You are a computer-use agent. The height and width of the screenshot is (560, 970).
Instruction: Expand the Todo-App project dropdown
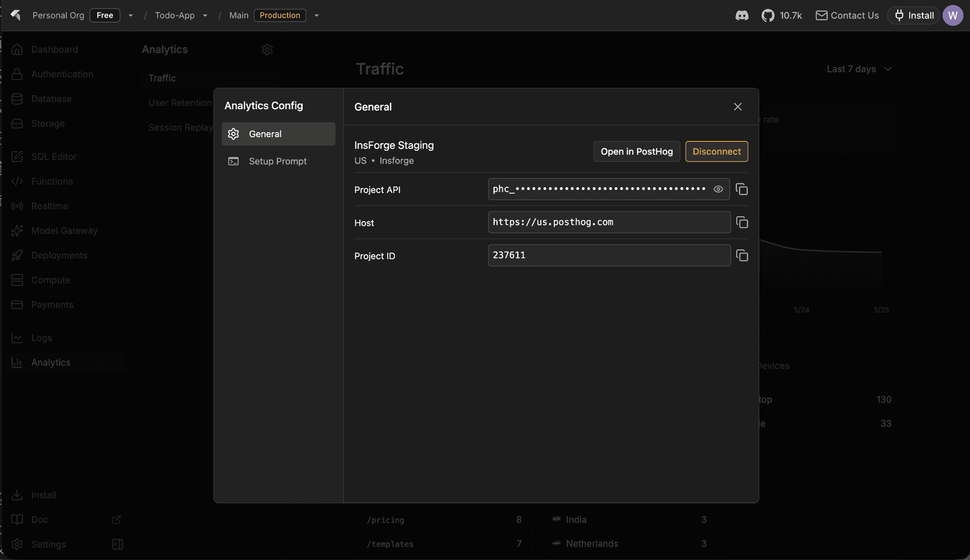click(205, 16)
